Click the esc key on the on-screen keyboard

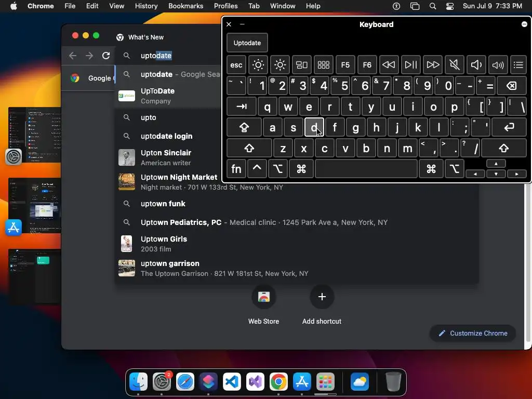point(236,65)
